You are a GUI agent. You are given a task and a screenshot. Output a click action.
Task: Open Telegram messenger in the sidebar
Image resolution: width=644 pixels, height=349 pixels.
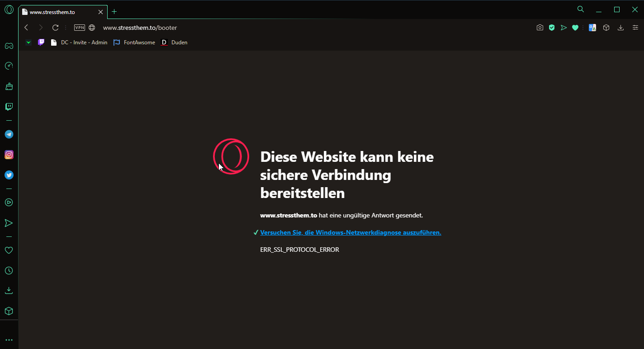[x=9, y=134]
